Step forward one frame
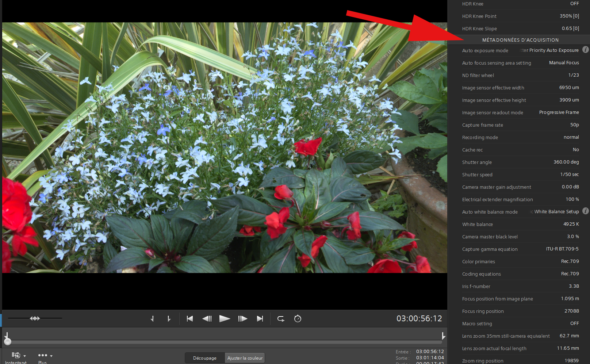 pyautogui.click(x=242, y=319)
